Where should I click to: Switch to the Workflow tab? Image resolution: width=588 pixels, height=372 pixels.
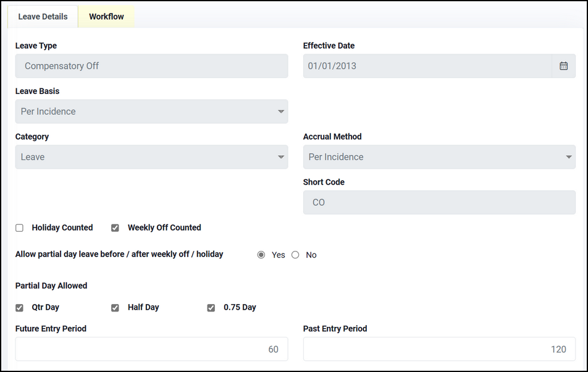click(x=106, y=17)
